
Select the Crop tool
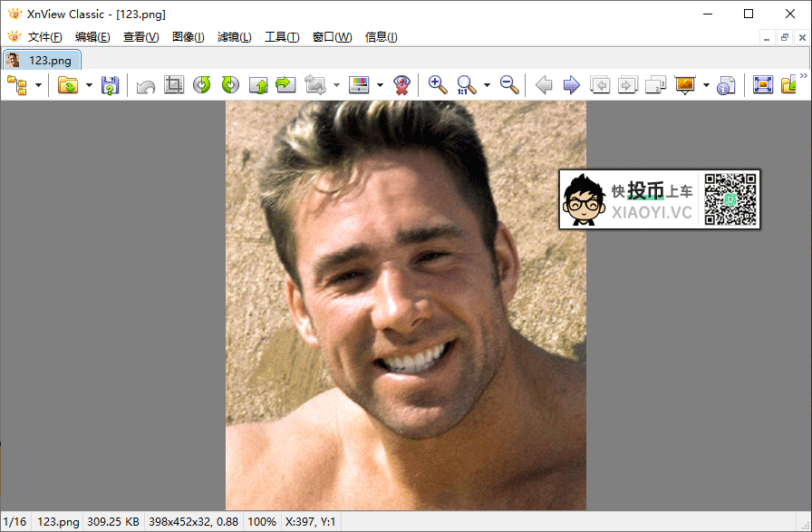[174, 84]
